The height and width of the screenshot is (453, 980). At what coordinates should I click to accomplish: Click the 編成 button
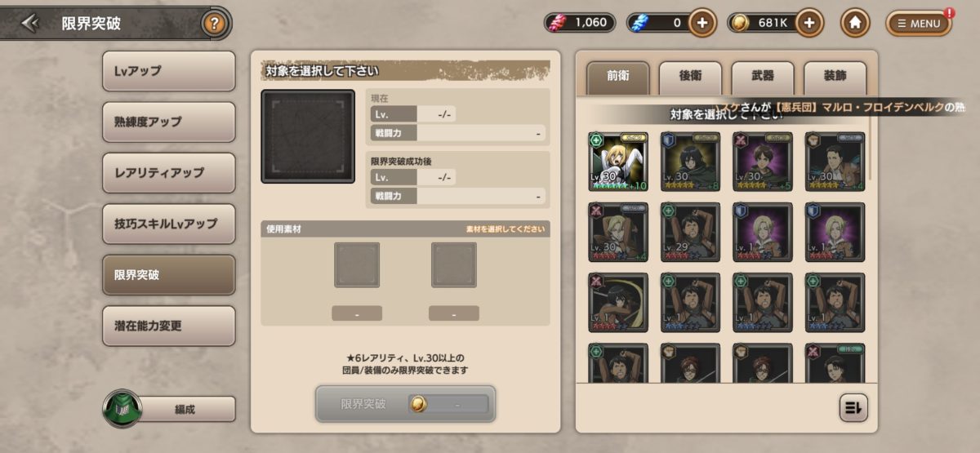pos(185,409)
